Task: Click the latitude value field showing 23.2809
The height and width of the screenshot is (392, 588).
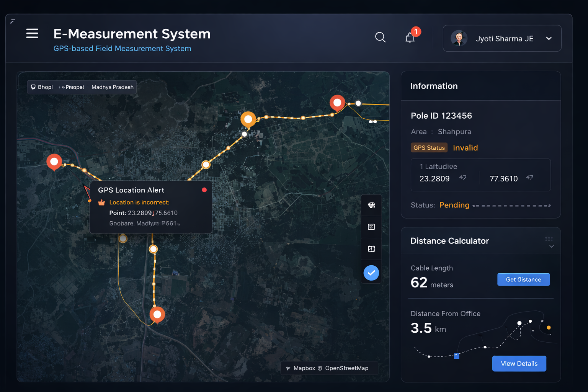Action: click(434, 178)
